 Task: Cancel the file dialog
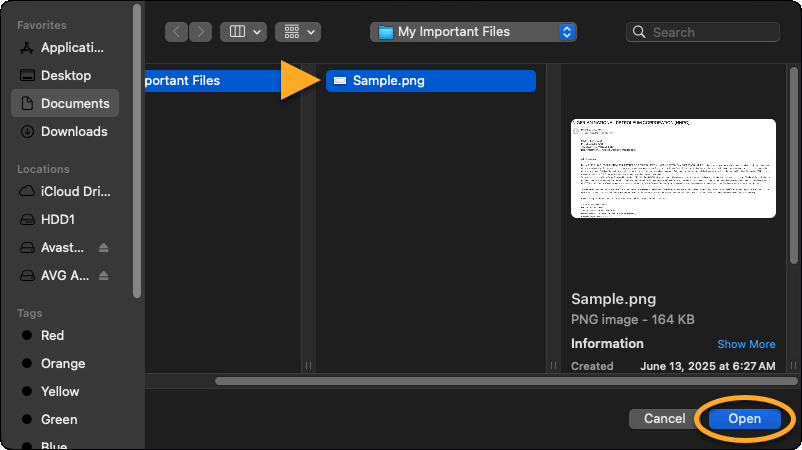[664, 419]
